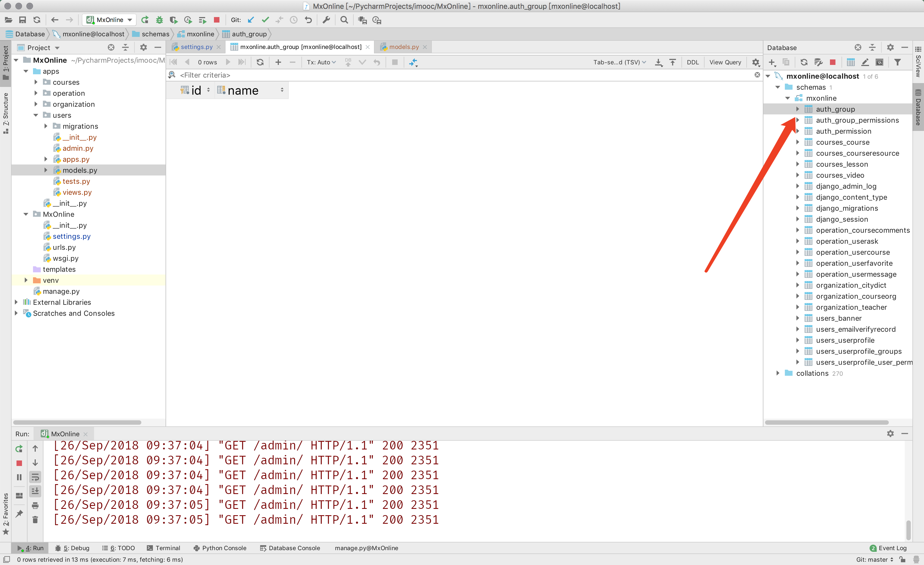This screenshot has height=565, width=924.
Task: Click the Git commit checkmark icon
Action: (265, 20)
